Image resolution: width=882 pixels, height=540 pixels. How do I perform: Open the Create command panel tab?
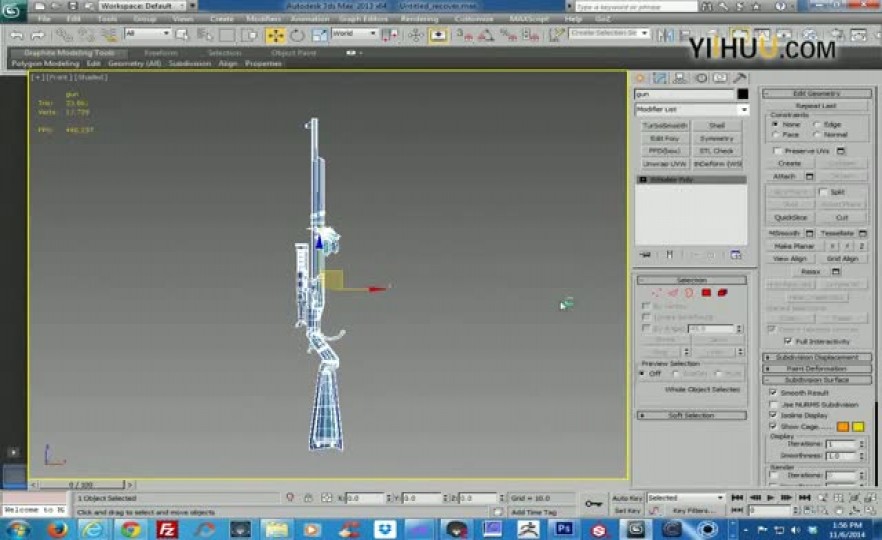click(640, 78)
